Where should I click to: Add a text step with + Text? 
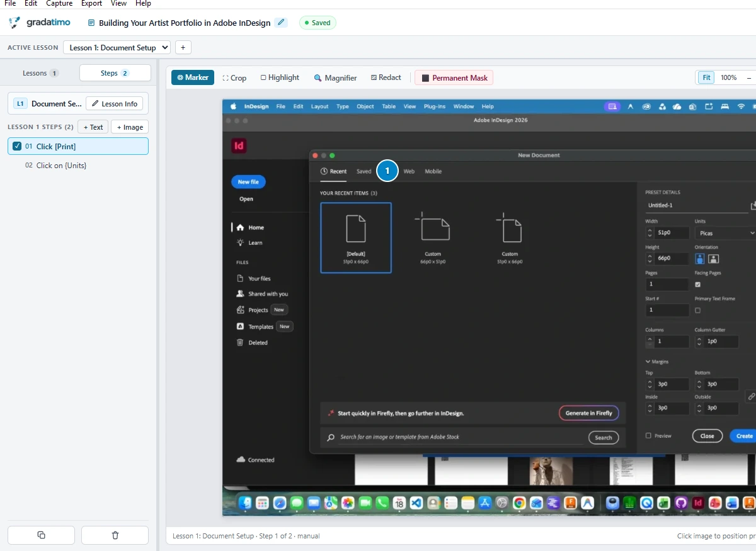coord(93,127)
